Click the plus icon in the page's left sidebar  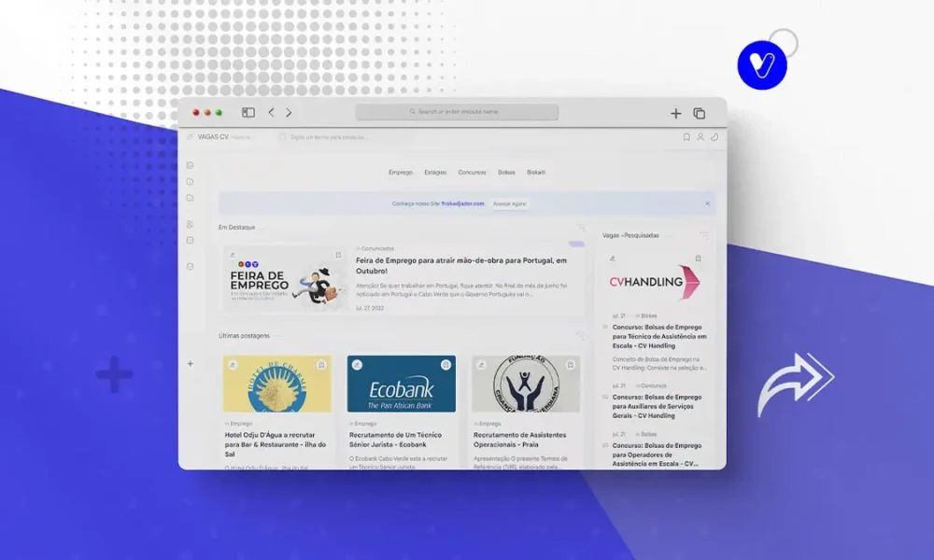(191, 363)
